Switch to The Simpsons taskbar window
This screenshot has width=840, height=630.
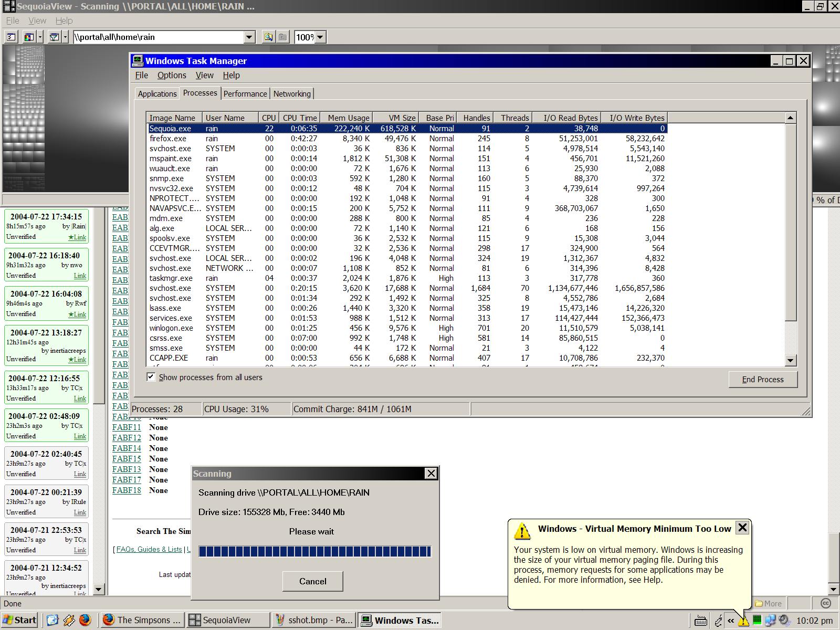pyautogui.click(x=142, y=620)
